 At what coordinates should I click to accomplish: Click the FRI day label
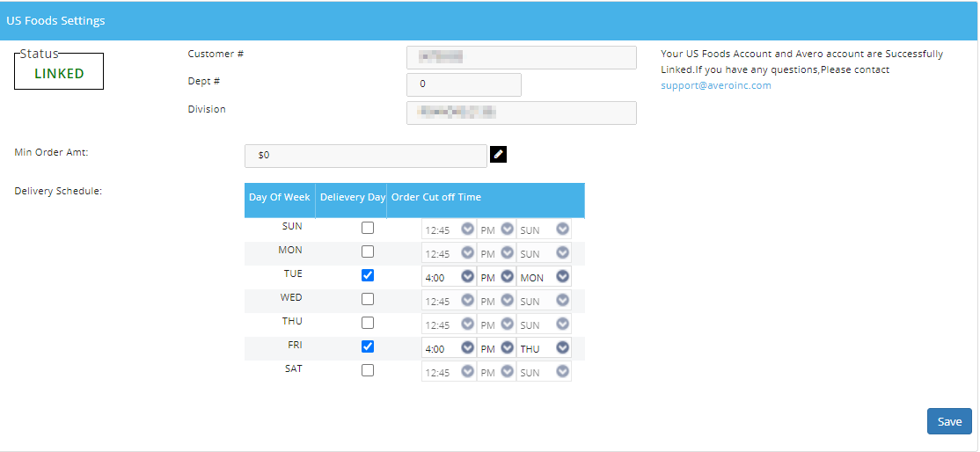click(x=294, y=345)
